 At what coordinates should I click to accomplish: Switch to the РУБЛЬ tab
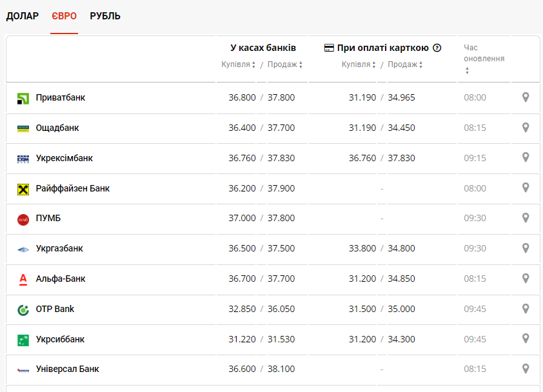tap(105, 16)
